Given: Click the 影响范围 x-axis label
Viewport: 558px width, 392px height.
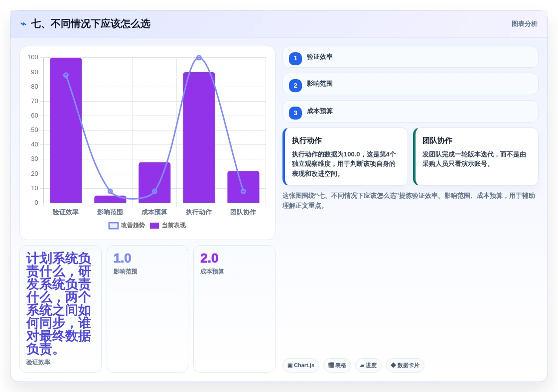Looking at the screenshot, I should coord(110,212).
